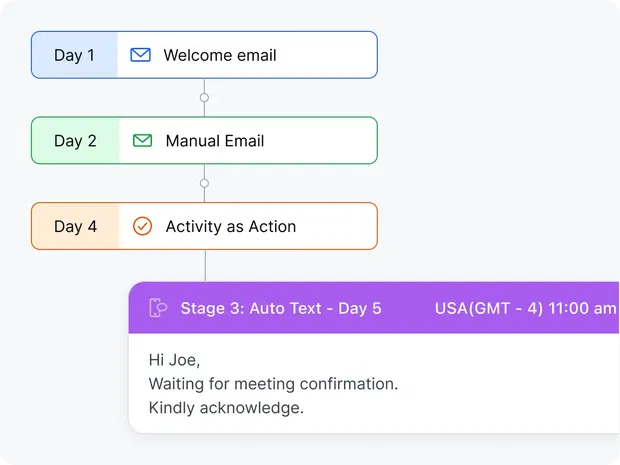Click the phone text message icon in purple header
620x465 pixels.
point(158,308)
